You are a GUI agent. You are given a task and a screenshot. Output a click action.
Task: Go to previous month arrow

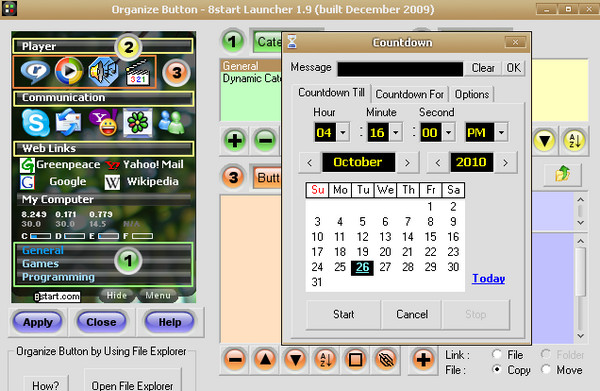(310, 163)
